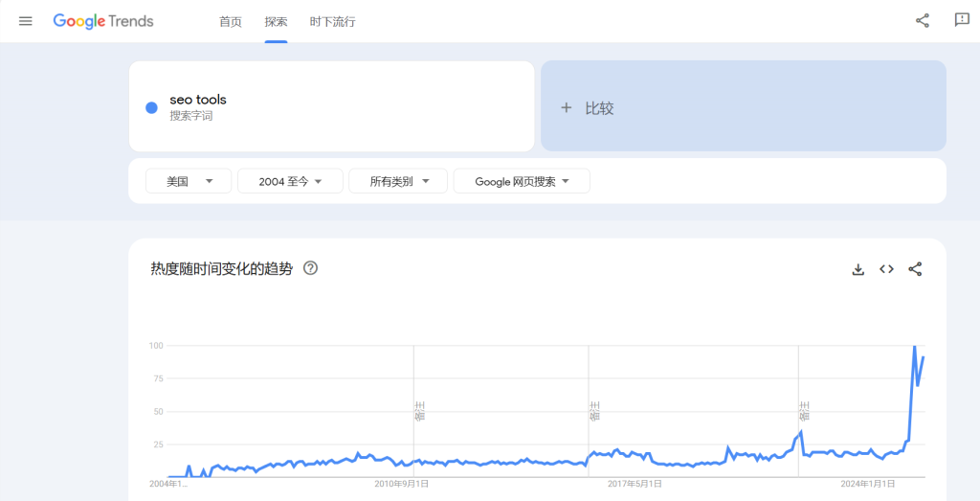Click the Google Trends logo
This screenshot has height=501, width=980.
point(103,21)
